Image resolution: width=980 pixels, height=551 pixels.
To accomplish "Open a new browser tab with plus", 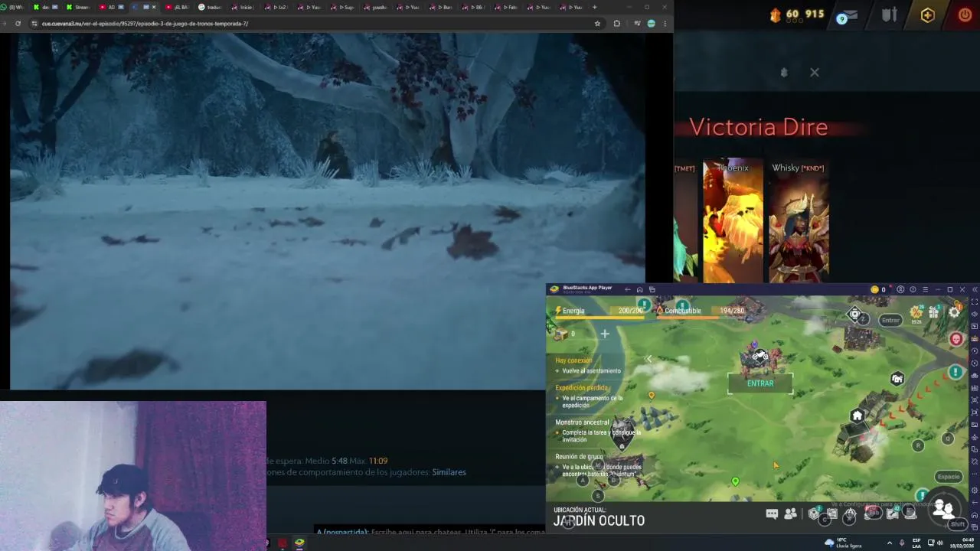I will click(x=594, y=7).
